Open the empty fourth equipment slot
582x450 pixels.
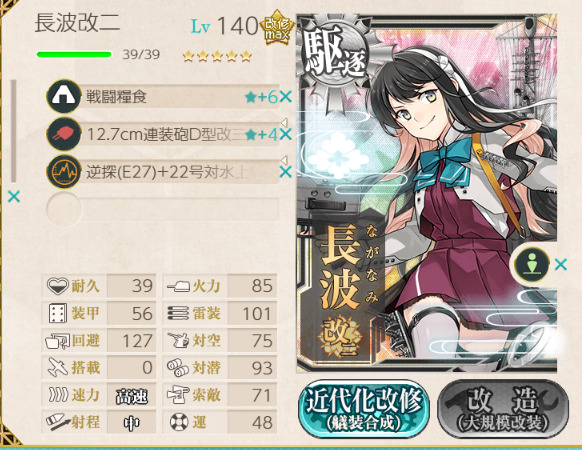(x=163, y=209)
